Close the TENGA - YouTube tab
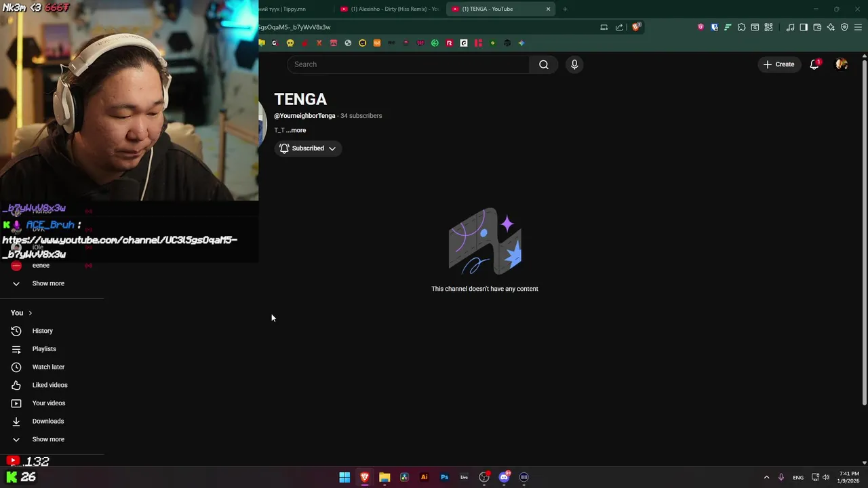The image size is (868, 488). coord(548,9)
